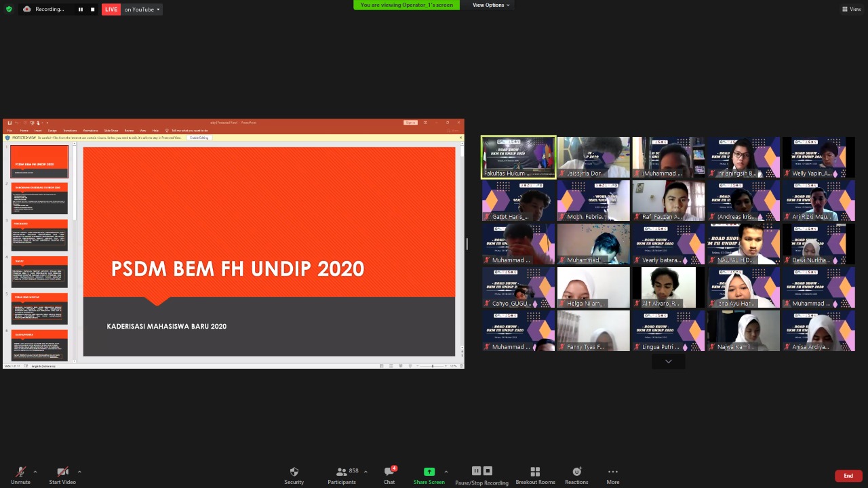
Task: Select Alif Alvaro participant tile
Action: pyautogui.click(x=669, y=287)
